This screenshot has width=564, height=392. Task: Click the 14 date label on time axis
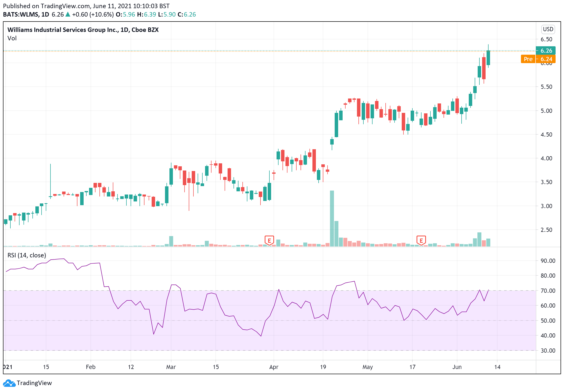pos(497,367)
